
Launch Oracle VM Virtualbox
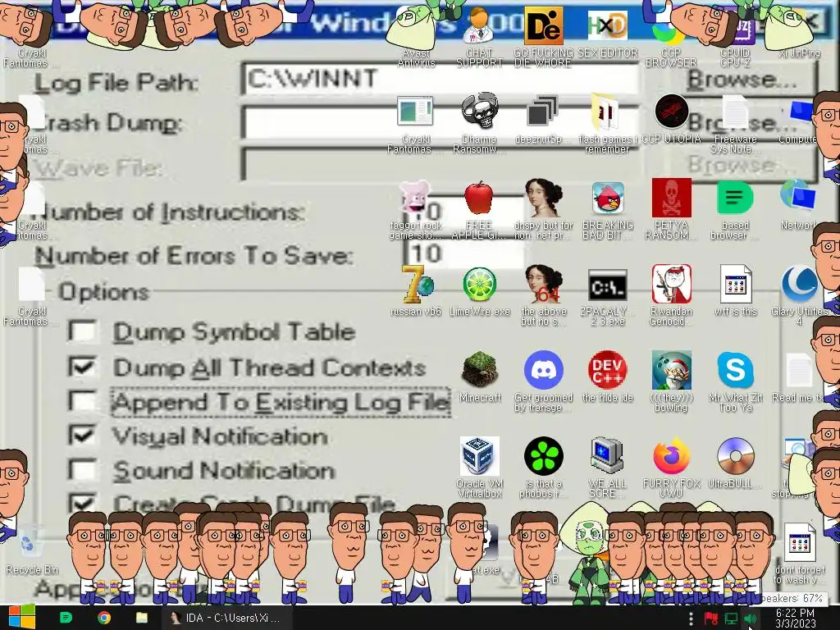pos(479,456)
